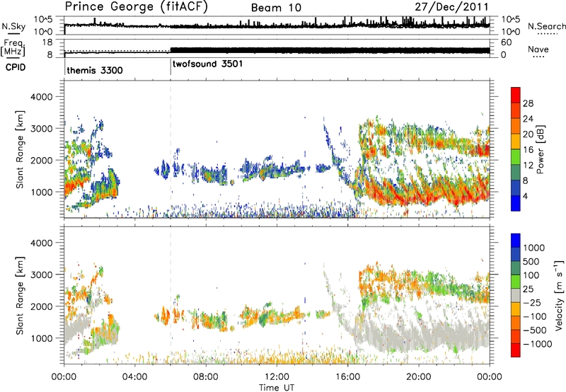566x392 pixels.
Task: Pick the blue 500–1000 Velocity colorbar segment
Action: pos(516,254)
